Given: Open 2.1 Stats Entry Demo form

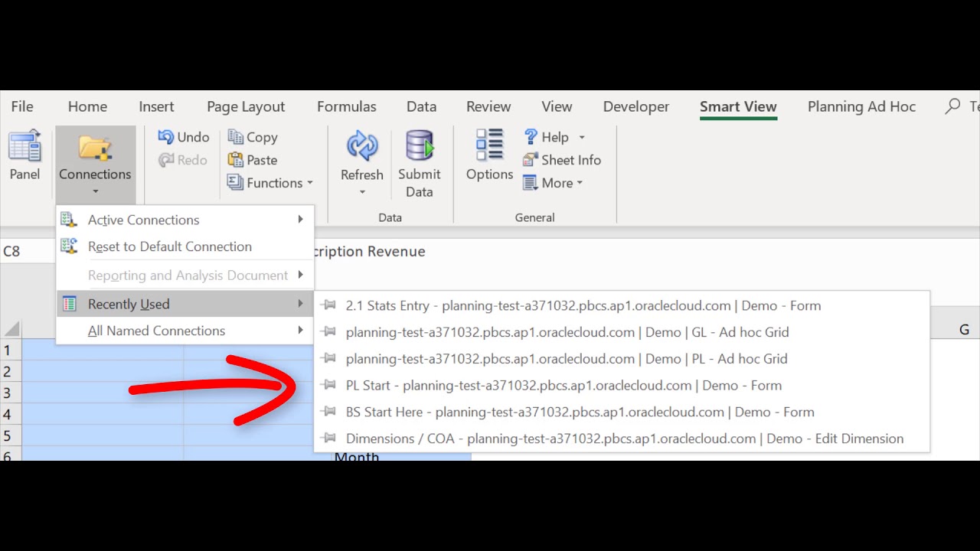Looking at the screenshot, I should pos(622,305).
